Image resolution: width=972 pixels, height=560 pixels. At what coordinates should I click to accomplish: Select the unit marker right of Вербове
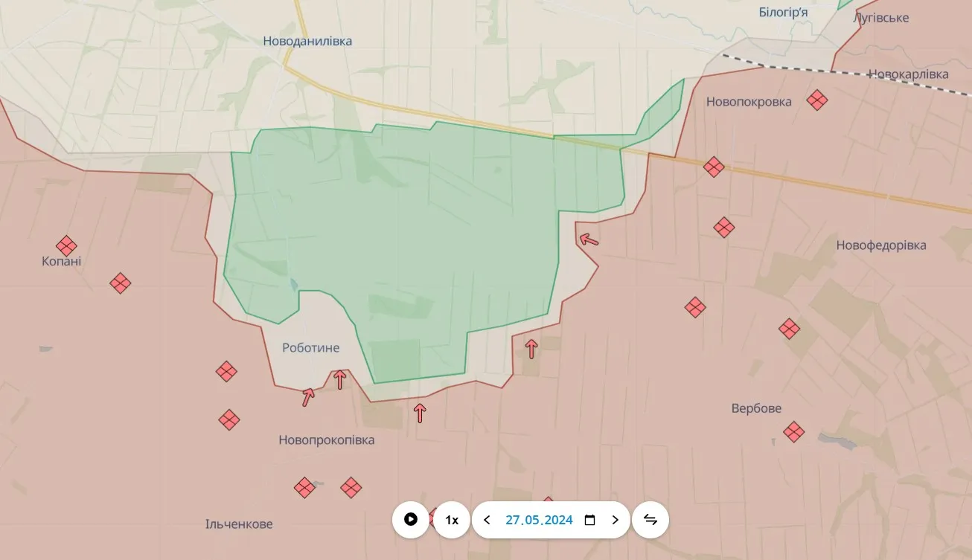[793, 431]
